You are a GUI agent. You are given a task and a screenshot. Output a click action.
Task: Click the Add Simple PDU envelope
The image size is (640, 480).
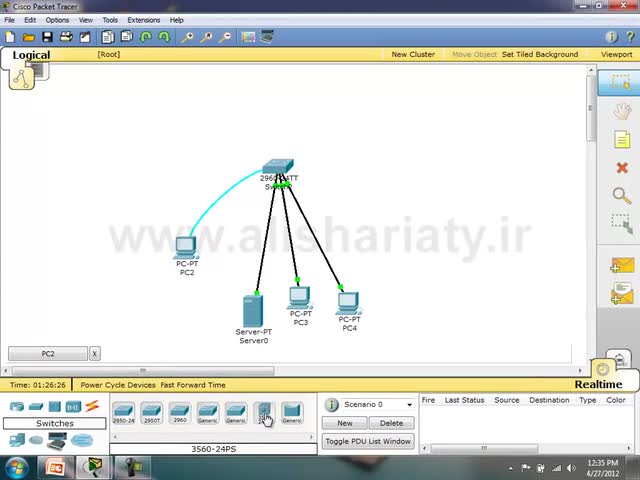622,265
